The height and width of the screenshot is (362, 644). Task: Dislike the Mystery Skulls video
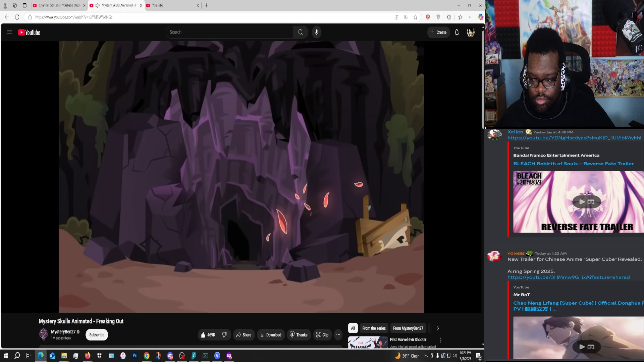tap(225, 335)
